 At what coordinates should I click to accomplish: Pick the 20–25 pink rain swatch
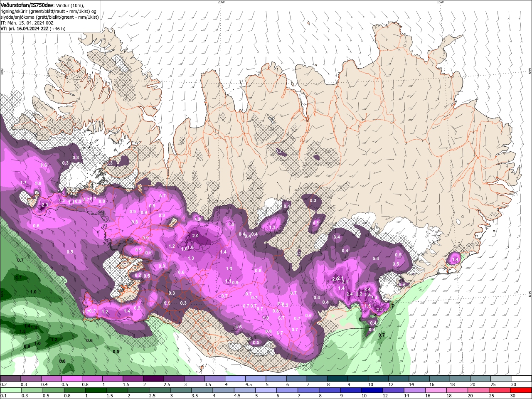point(479,390)
